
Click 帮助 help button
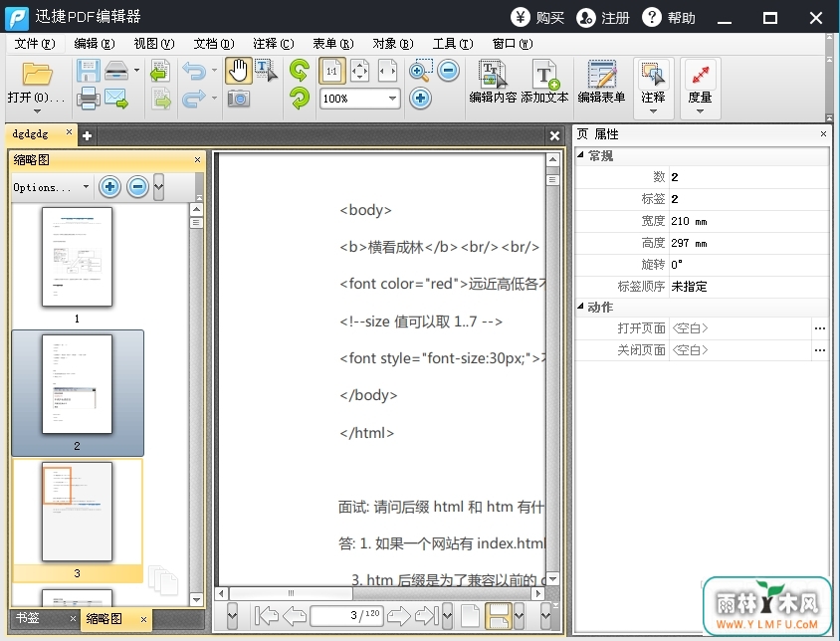(669, 18)
